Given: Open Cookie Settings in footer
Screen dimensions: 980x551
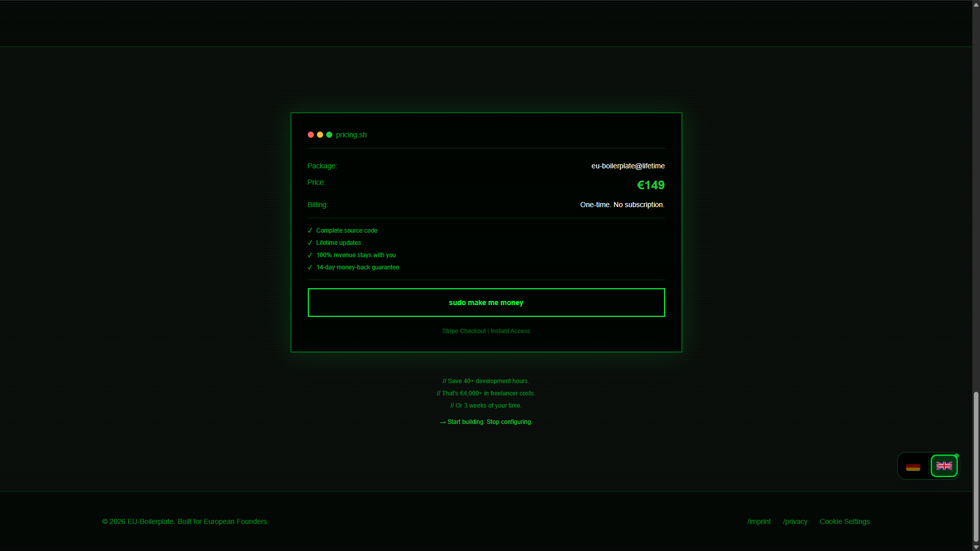Looking at the screenshot, I should pyautogui.click(x=845, y=521).
